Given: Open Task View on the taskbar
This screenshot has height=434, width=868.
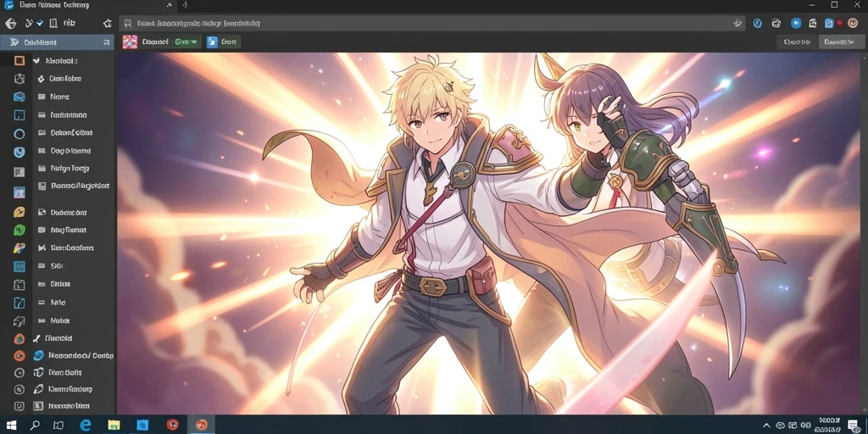Looking at the screenshot, I should pyautogui.click(x=58, y=426).
